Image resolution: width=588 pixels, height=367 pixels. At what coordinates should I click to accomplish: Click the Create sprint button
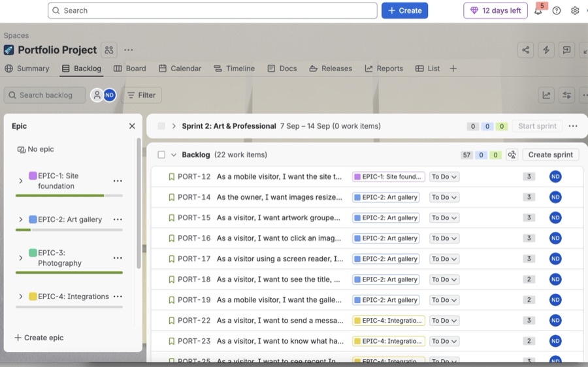click(x=551, y=155)
